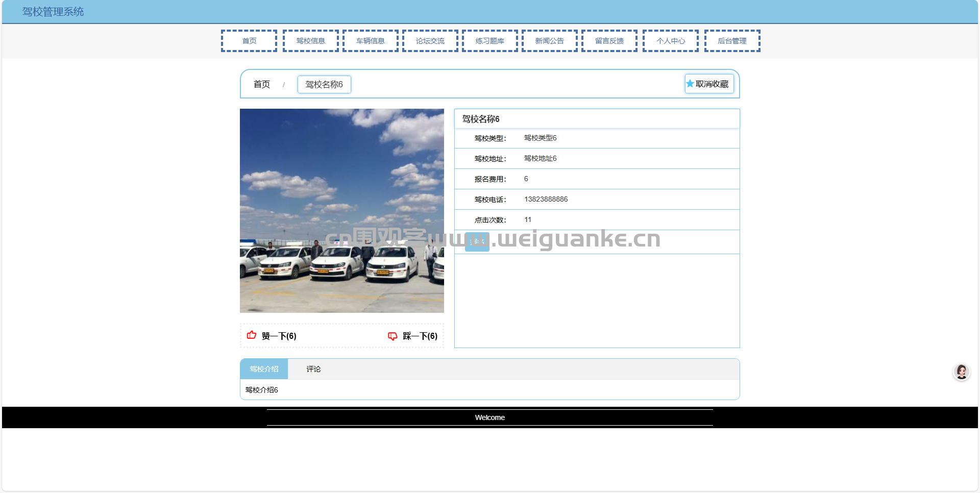Open the 留言反馈 navigation item
Viewport: 980px width, 493px height.
point(609,41)
